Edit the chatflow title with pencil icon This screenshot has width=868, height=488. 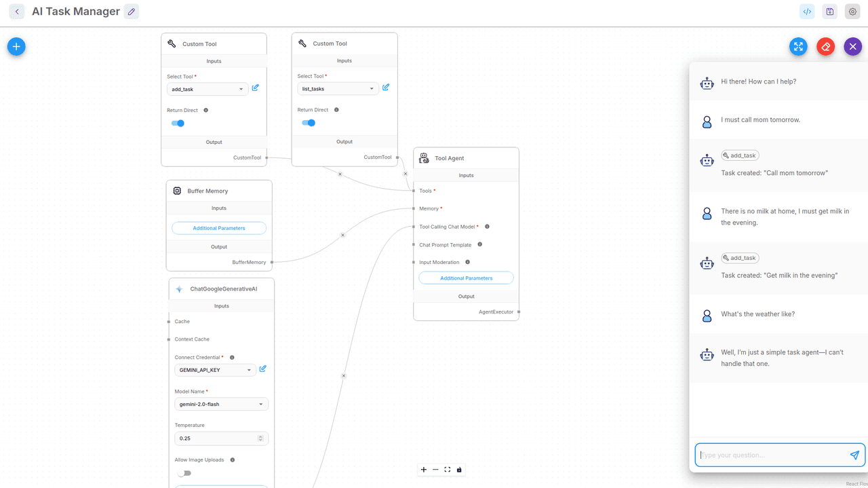(131, 12)
